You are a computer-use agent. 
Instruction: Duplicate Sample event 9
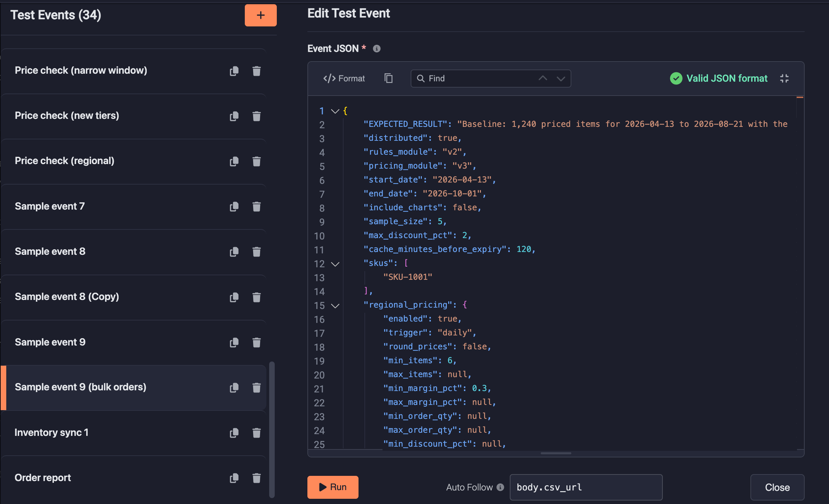[234, 342]
